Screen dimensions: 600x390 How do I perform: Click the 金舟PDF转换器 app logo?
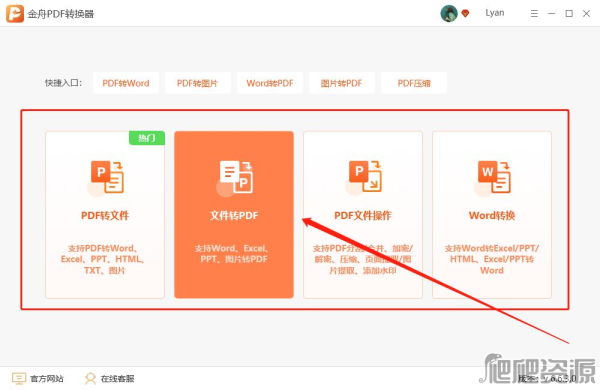[x=15, y=14]
